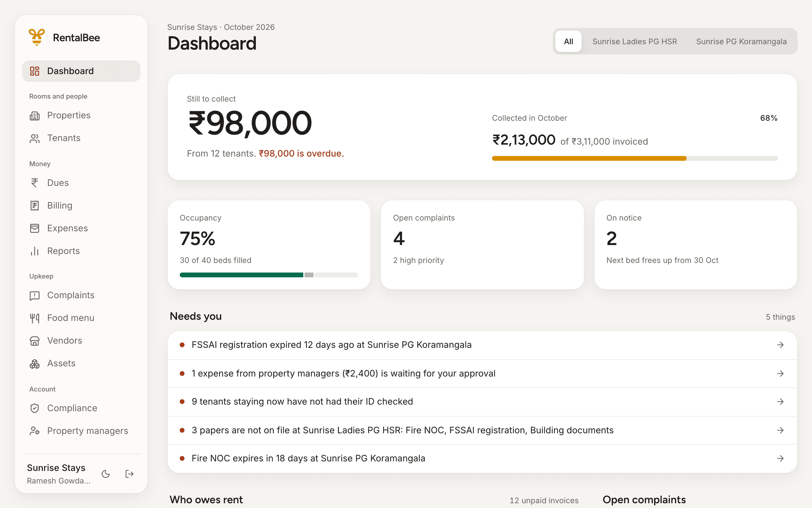The width and height of the screenshot is (812, 508).
Task: Click arrow on Fire NOC expires row
Action: 780,459
